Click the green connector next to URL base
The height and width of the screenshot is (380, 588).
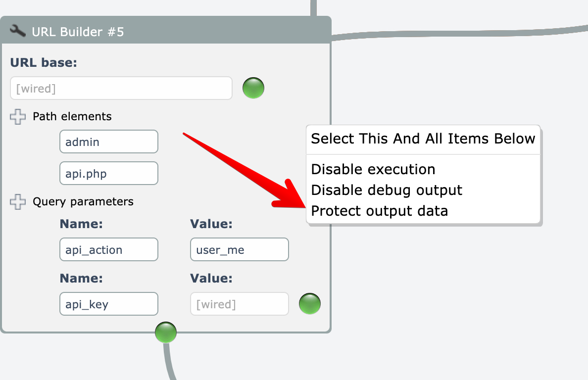tap(253, 88)
